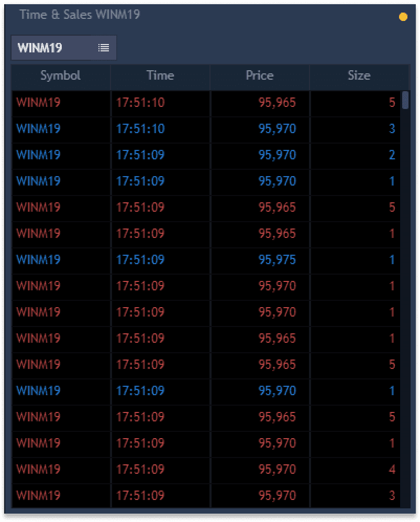Select the bottom trade priced 95,970

point(209,496)
